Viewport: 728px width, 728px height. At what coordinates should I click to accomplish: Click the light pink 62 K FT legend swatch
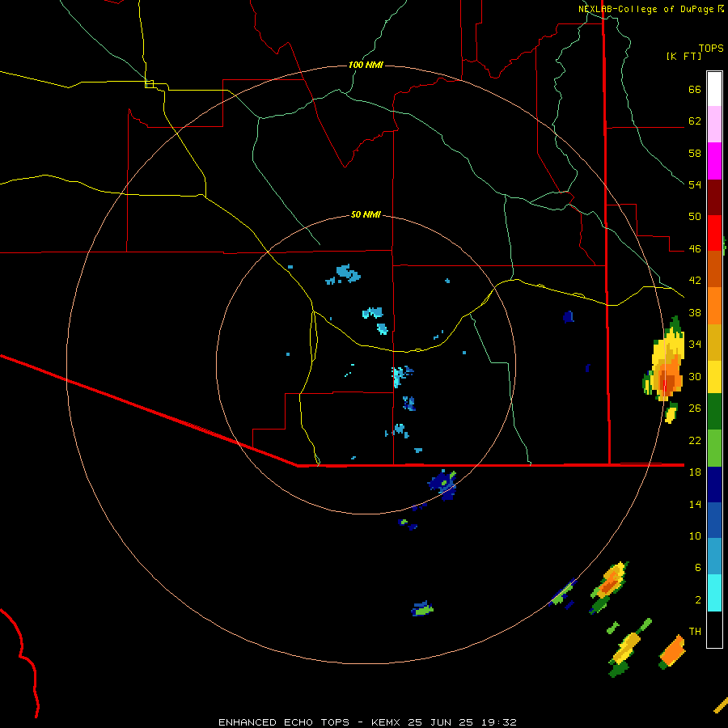[714, 125]
